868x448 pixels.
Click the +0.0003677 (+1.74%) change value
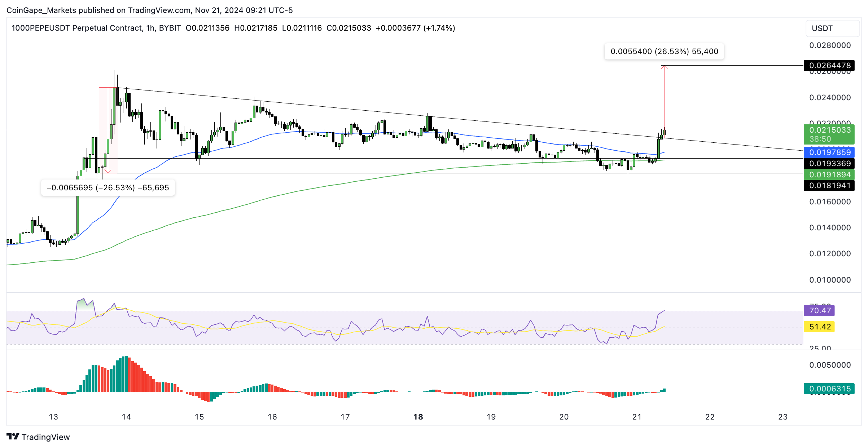[x=415, y=28]
